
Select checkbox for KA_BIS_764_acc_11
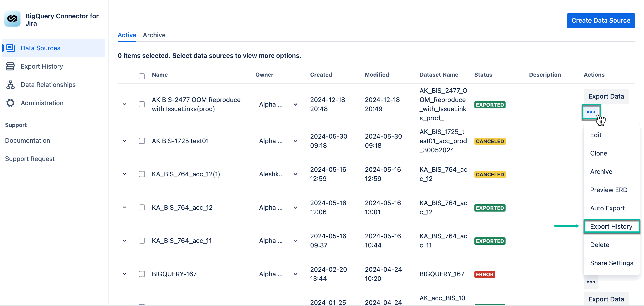(x=142, y=241)
